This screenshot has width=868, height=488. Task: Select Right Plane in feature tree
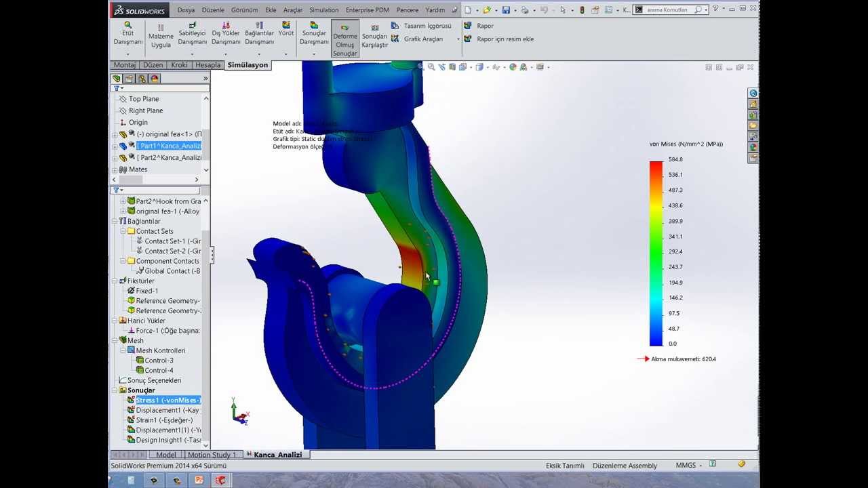tap(145, 110)
